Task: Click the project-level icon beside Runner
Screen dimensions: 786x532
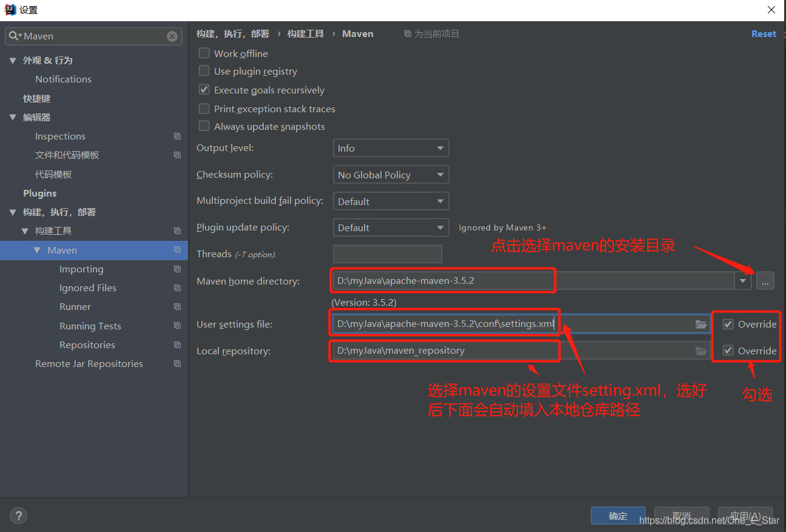Action: (177, 307)
